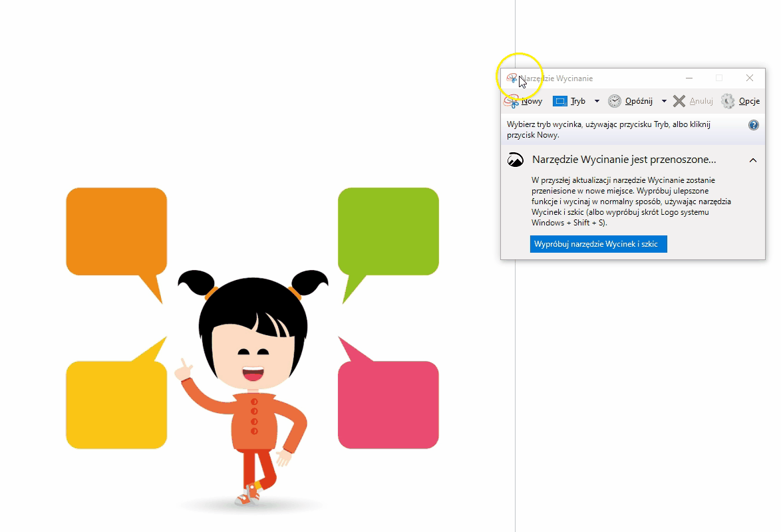Minimize the Narzędzie Wycinanie window

(x=689, y=78)
